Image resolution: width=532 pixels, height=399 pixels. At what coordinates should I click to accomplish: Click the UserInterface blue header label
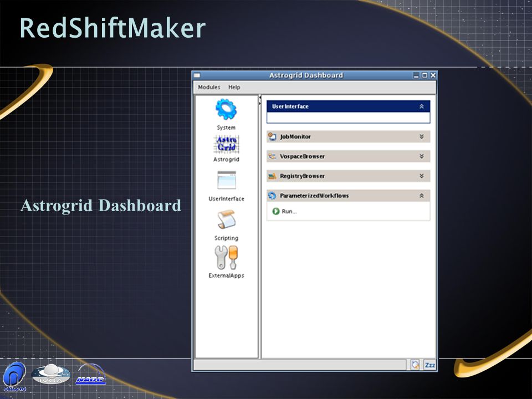(x=290, y=106)
